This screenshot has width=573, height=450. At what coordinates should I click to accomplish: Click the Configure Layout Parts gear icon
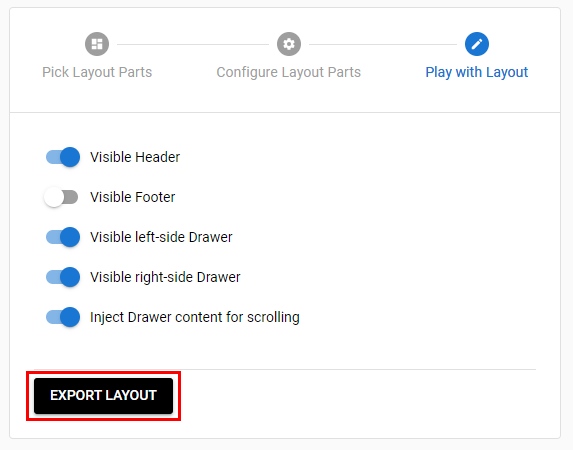tap(289, 44)
